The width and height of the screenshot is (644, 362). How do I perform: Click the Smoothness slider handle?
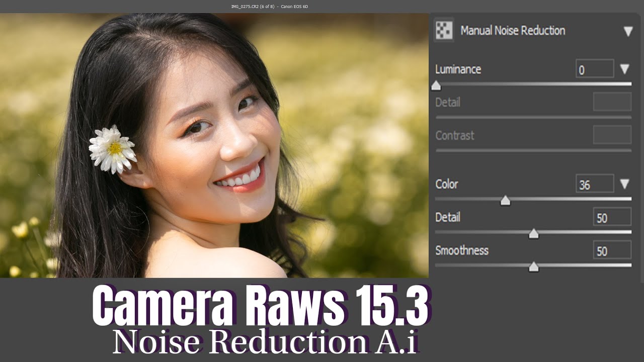[533, 267]
